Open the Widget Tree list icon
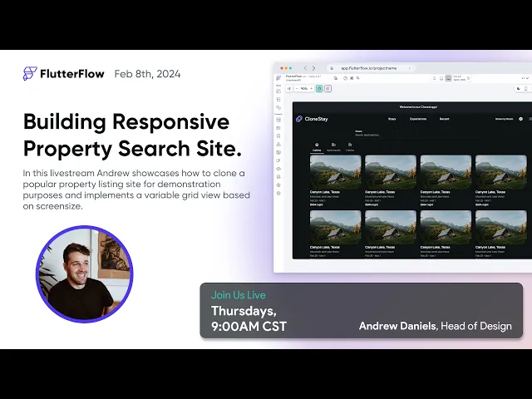Viewport: 532px width, 399px height. (278, 100)
